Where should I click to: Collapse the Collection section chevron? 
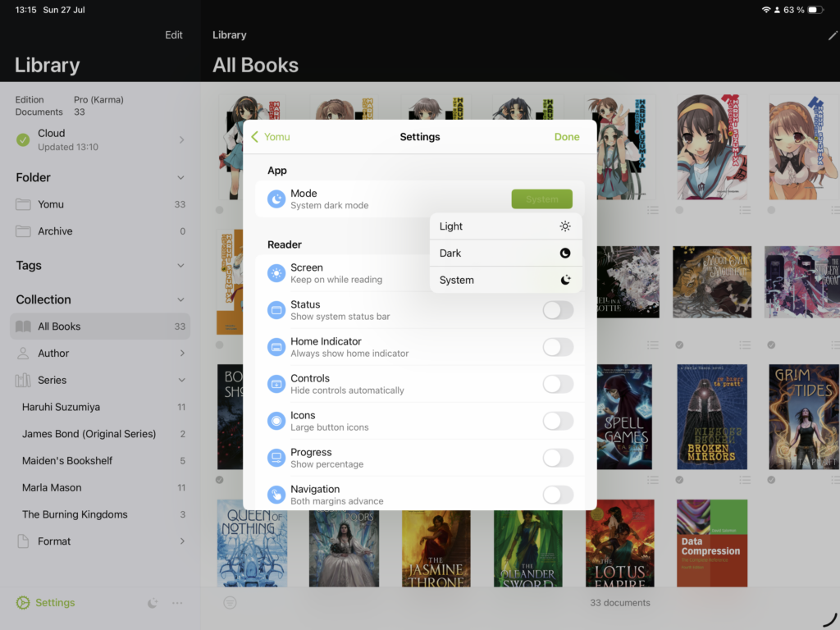[181, 300]
